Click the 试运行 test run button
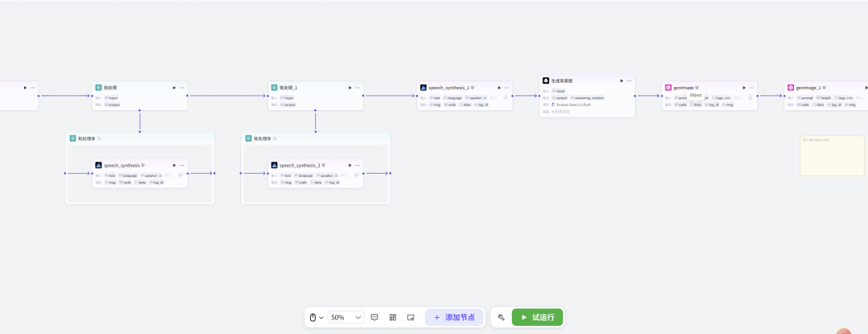Screen dimensions: 868x334 537,317
